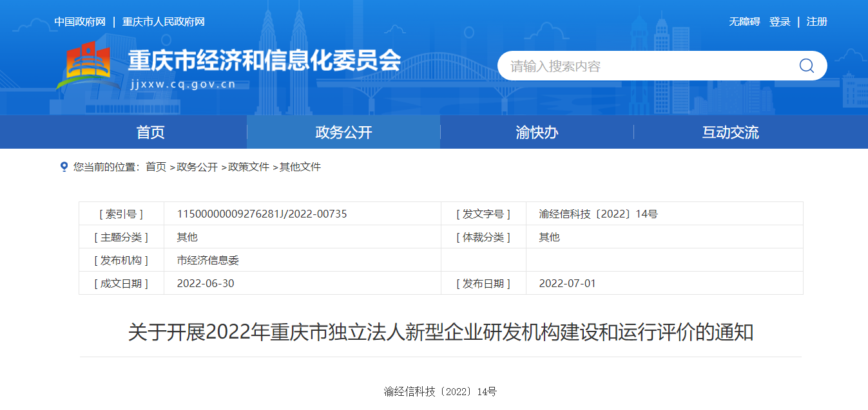Switch to the 政务公开 tab
Viewport: 868px width, 410px height.
coord(343,132)
